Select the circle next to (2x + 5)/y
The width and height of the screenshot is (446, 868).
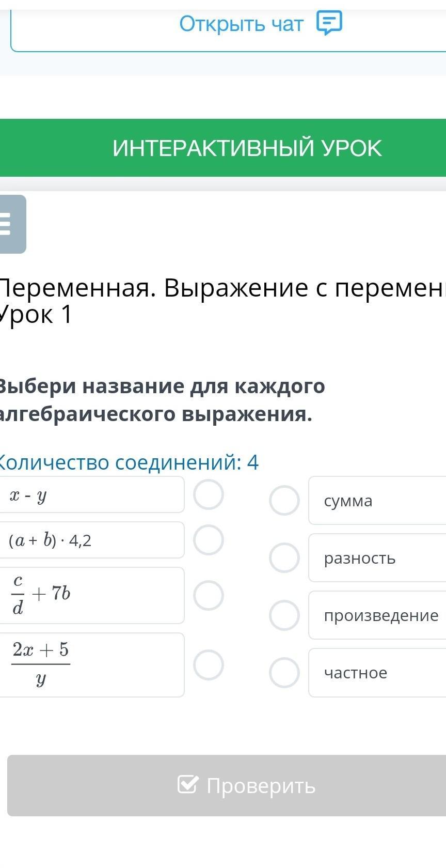pos(209,664)
